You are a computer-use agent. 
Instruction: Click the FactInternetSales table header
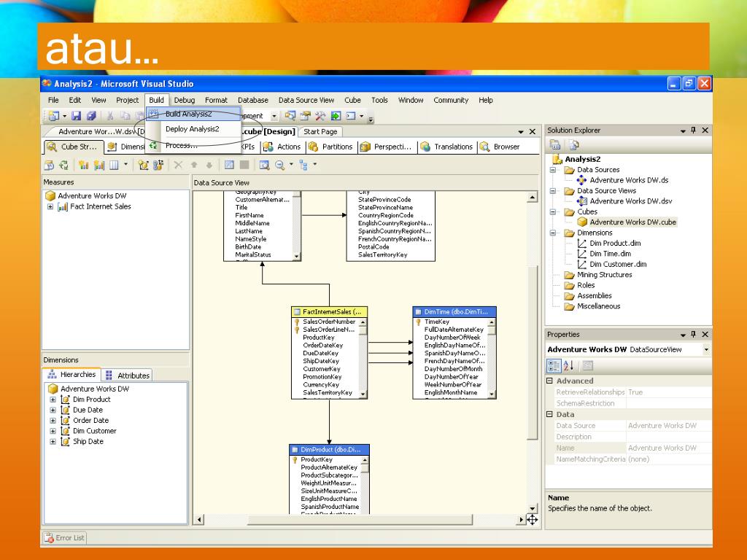click(329, 312)
